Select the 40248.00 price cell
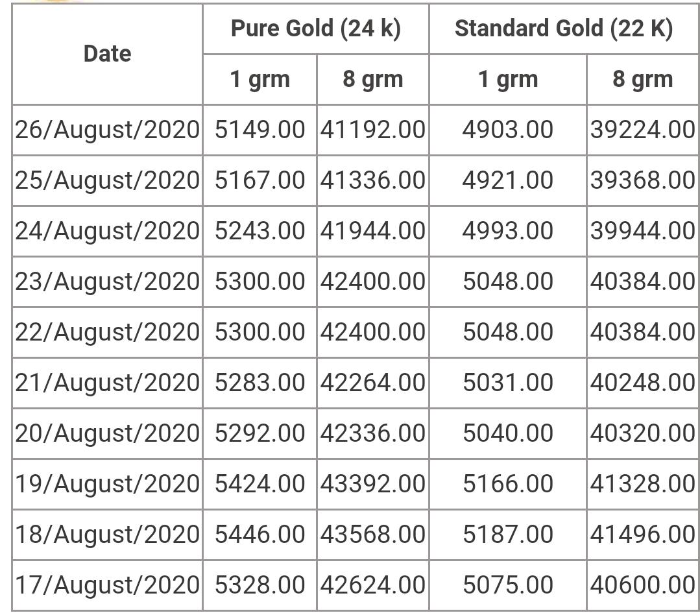 (x=642, y=383)
